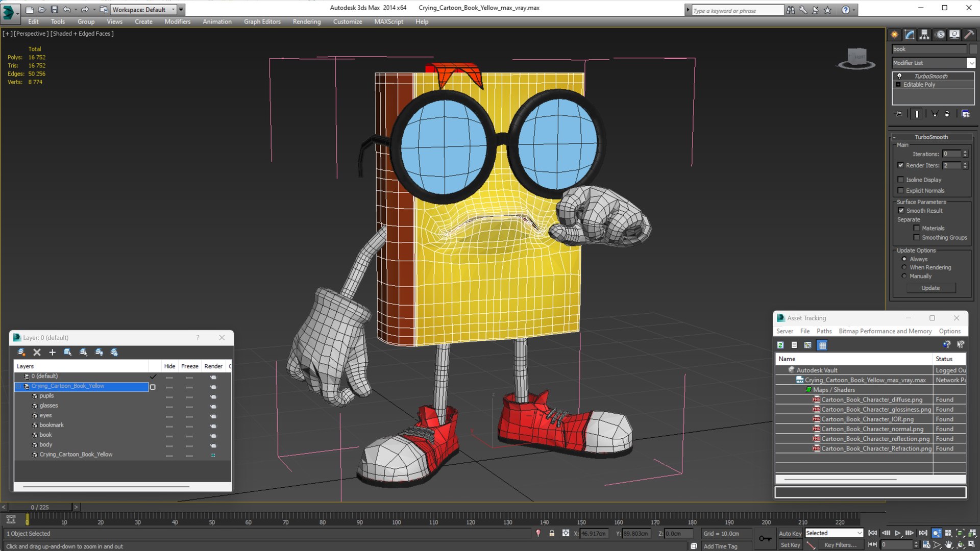Image resolution: width=980 pixels, height=551 pixels.
Task: Uncheck the Smooth Result checkbox
Action: pyautogui.click(x=901, y=211)
